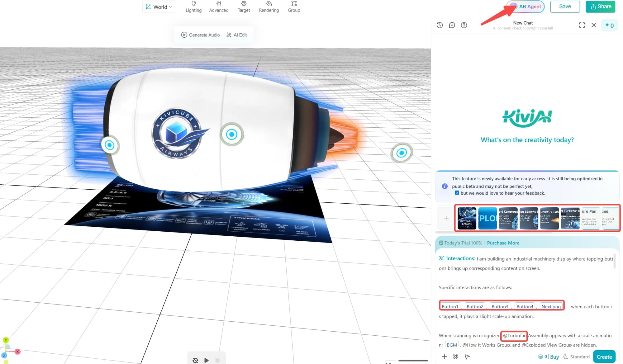Click the hotspot on the engine's front fan

tap(110, 145)
